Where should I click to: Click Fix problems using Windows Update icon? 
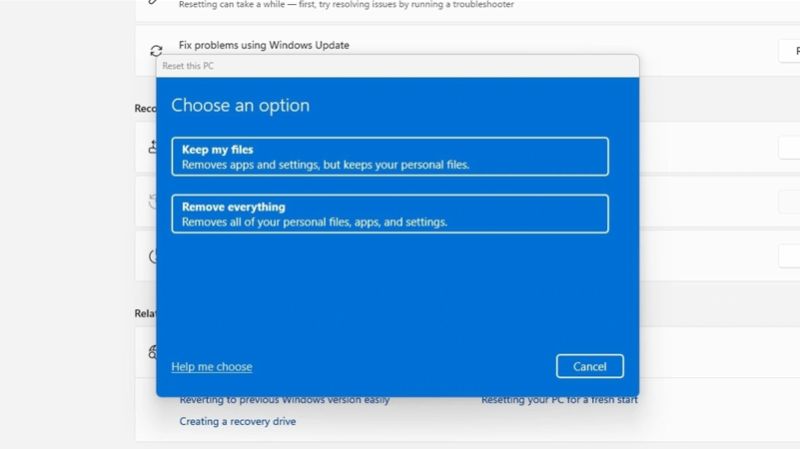pyautogui.click(x=156, y=51)
